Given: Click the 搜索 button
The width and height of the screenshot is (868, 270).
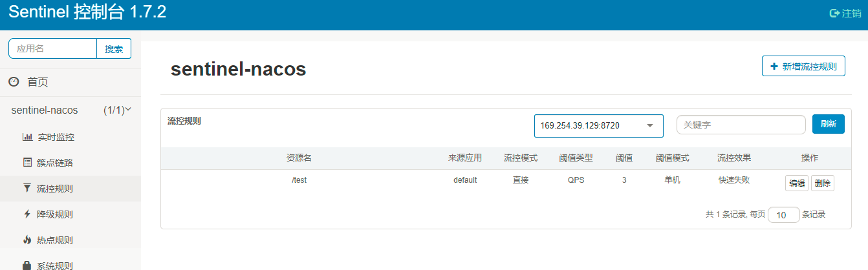Looking at the screenshot, I should (114, 48).
